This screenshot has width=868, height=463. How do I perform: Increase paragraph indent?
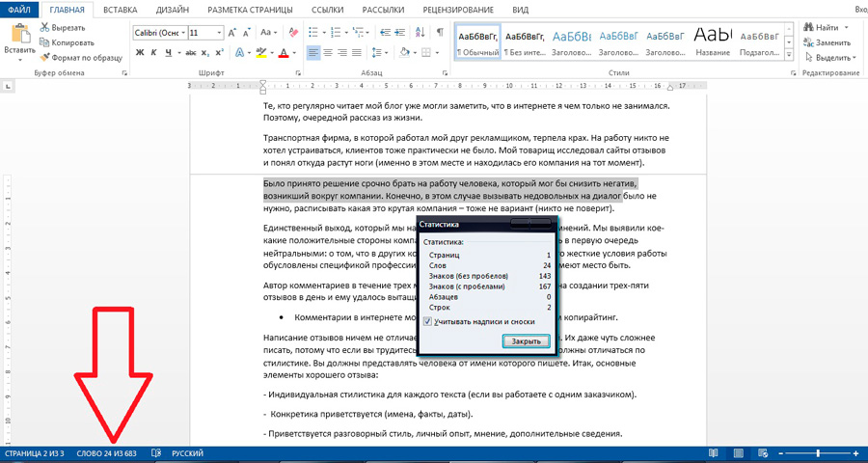(399, 33)
